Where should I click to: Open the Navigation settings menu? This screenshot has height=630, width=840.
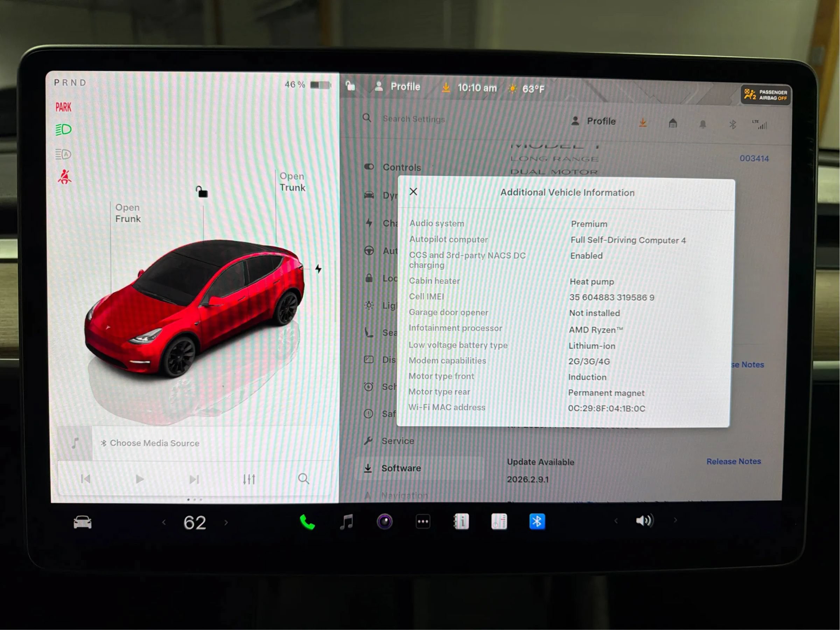pyautogui.click(x=396, y=496)
